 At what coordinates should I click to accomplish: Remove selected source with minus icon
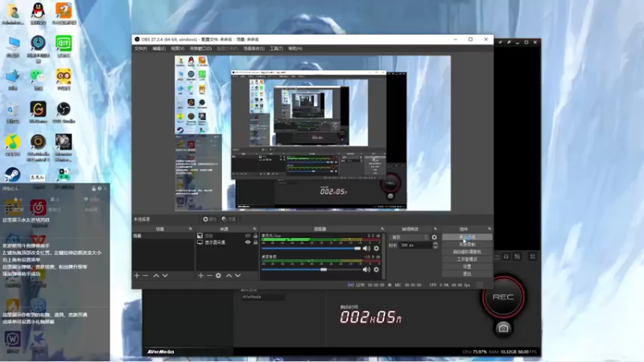(x=209, y=275)
